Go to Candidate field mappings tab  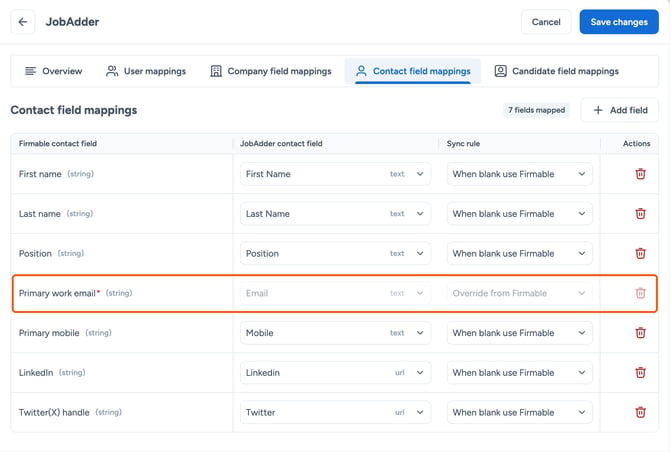(x=556, y=71)
